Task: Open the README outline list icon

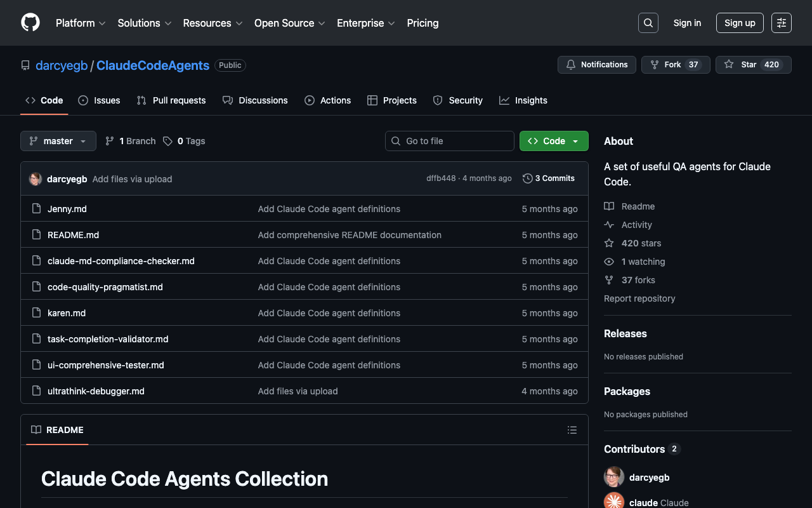Action: (572, 430)
